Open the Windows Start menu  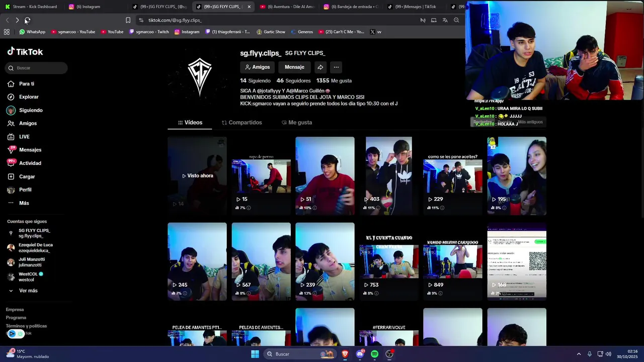click(x=255, y=354)
